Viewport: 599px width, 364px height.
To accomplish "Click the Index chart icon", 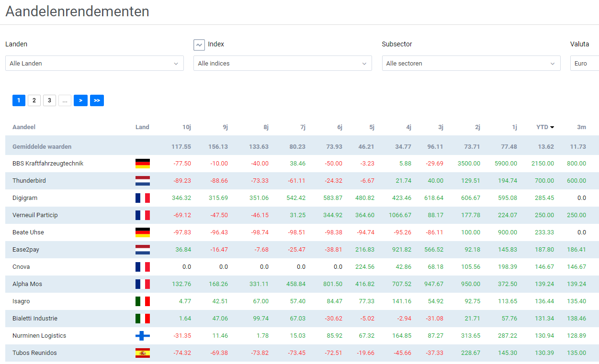I will tap(199, 44).
